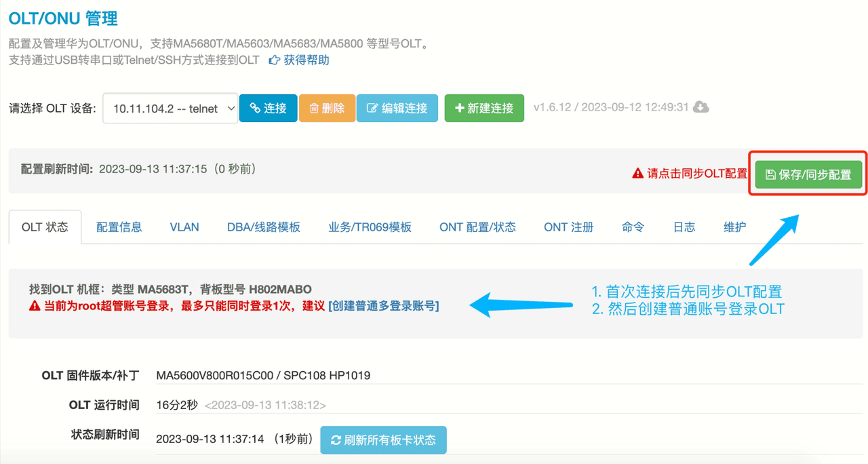Select the OLT 状态 tab
Screen dimensions: 868x464
[45, 227]
